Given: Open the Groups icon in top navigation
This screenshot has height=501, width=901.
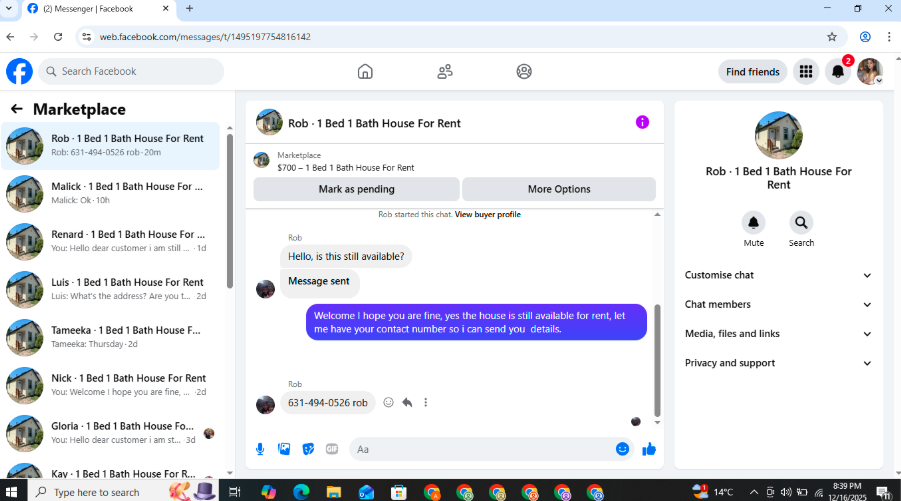Looking at the screenshot, I should pyautogui.click(x=524, y=72).
